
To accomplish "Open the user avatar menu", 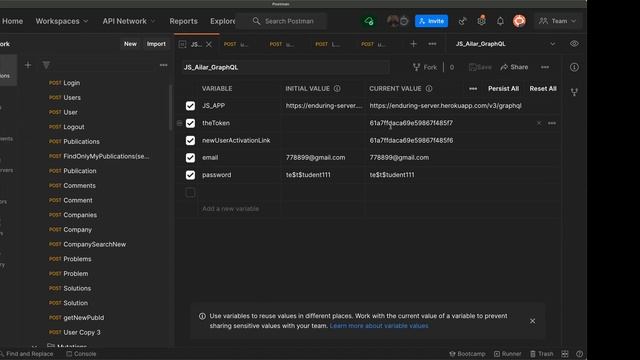I will point(519,21).
